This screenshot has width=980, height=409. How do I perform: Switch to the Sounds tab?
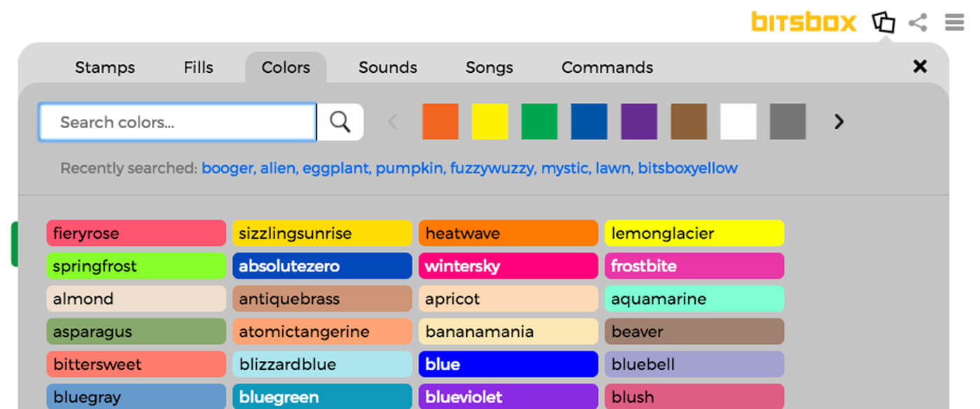pyautogui.click(x=388, y=67)
